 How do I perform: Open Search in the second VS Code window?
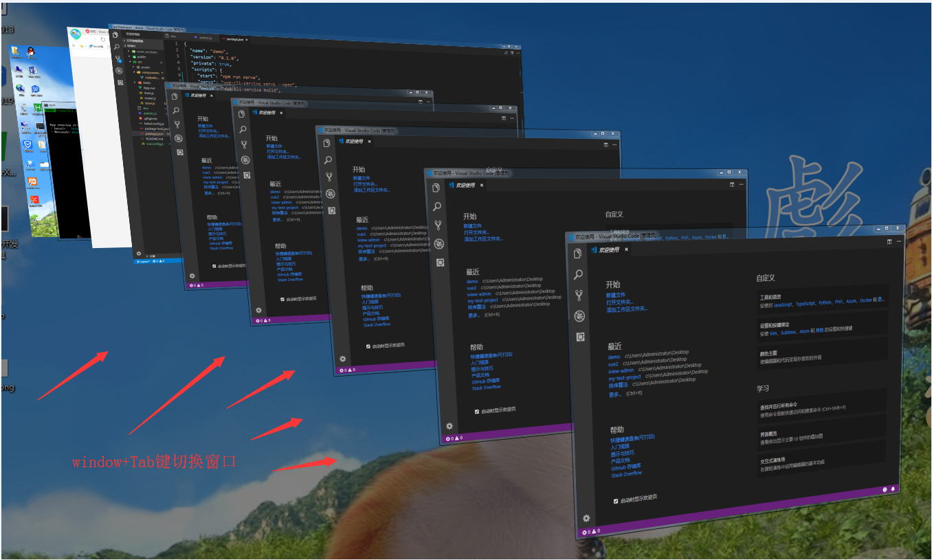(x=437, y=206)
